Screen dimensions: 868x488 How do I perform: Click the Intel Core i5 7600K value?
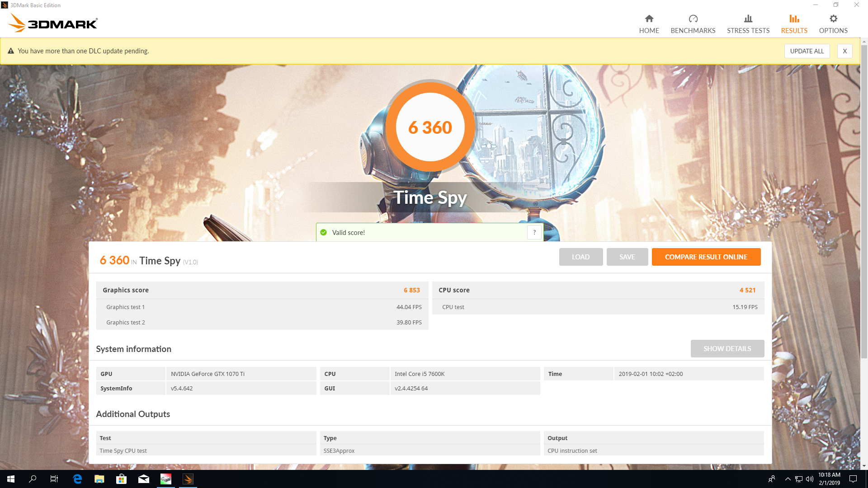point(465,374)
